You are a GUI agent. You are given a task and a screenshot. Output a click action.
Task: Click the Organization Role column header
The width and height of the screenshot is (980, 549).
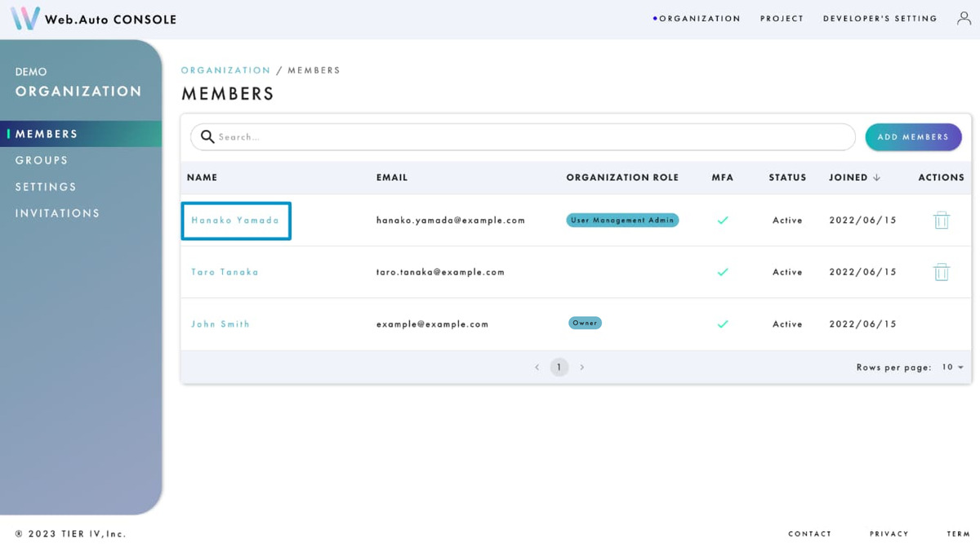tap(622, 177)
